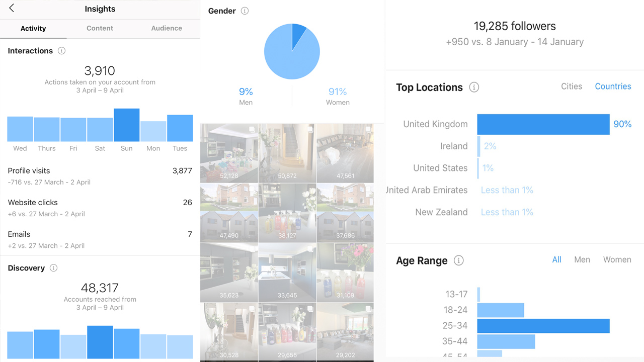
Task: Select the Activity tab
Action: click(x=33, y=29)
